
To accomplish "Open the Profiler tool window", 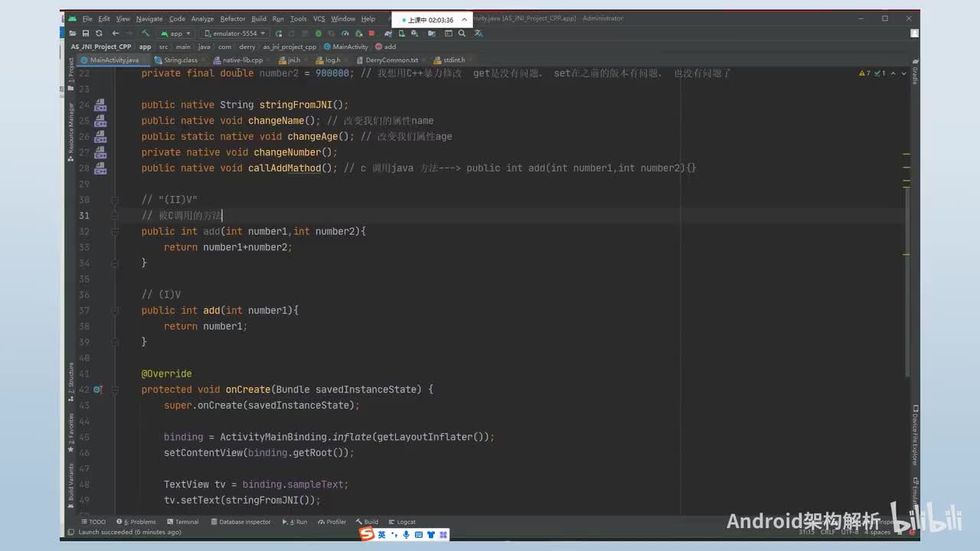I will click(x=332, y=522).
